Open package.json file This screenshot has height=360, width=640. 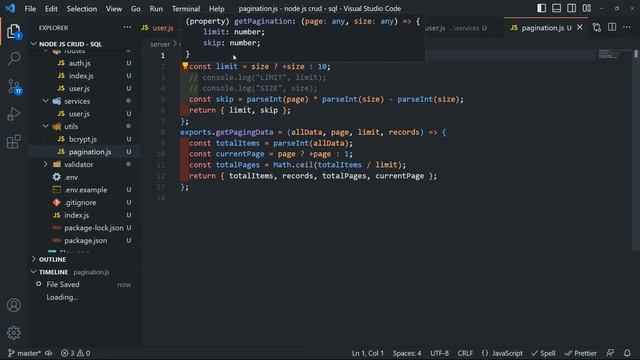[x=86, y=240]
